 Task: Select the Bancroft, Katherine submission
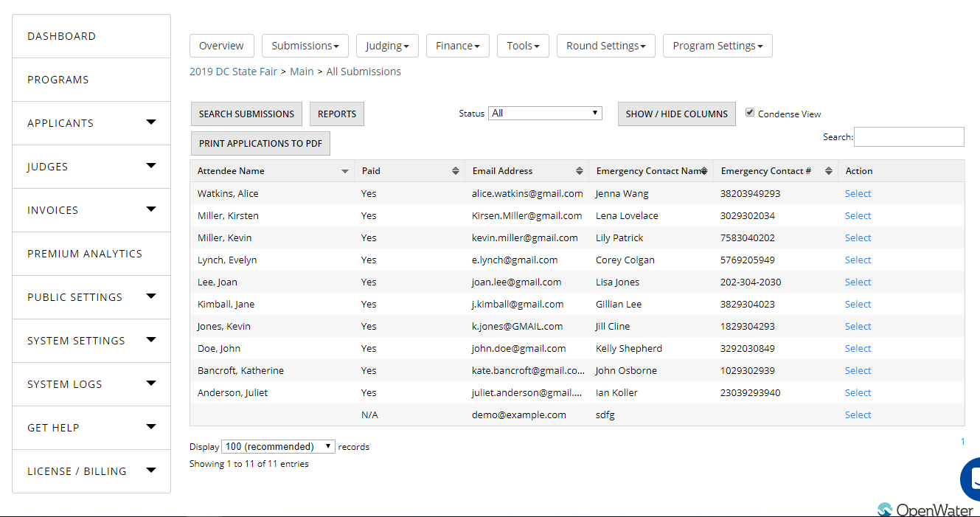click(x=858, y=370)
